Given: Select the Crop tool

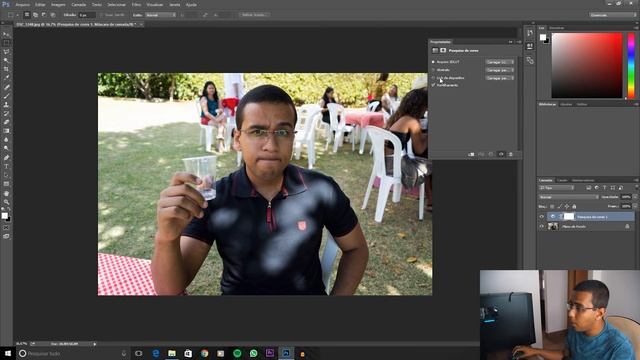Looking at the screenshot, I should [x=6, y=69].
